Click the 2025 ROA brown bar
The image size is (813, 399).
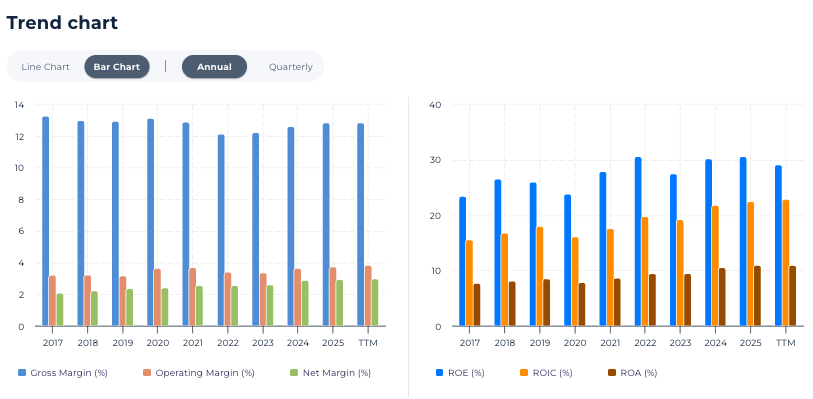tap(758, 296)
